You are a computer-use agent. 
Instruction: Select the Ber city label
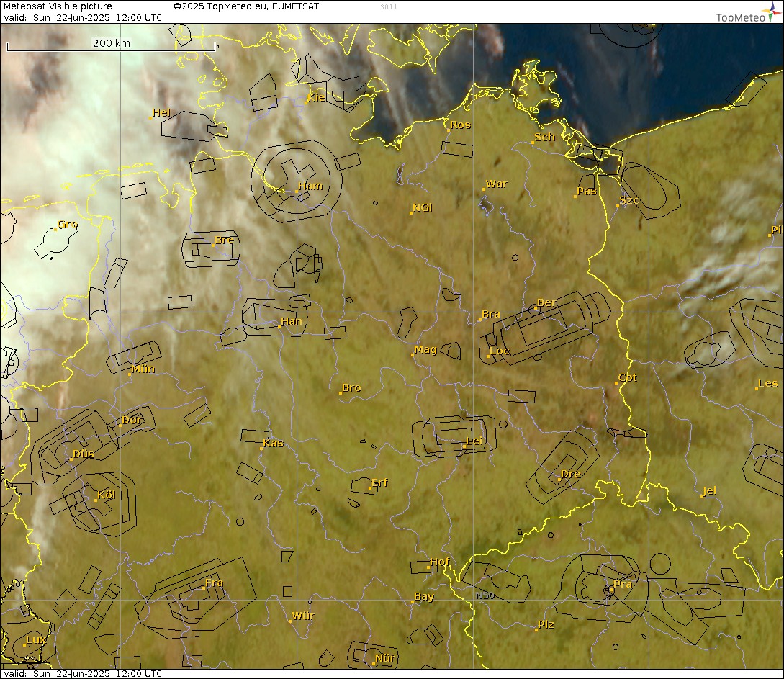tap(546, 302)
